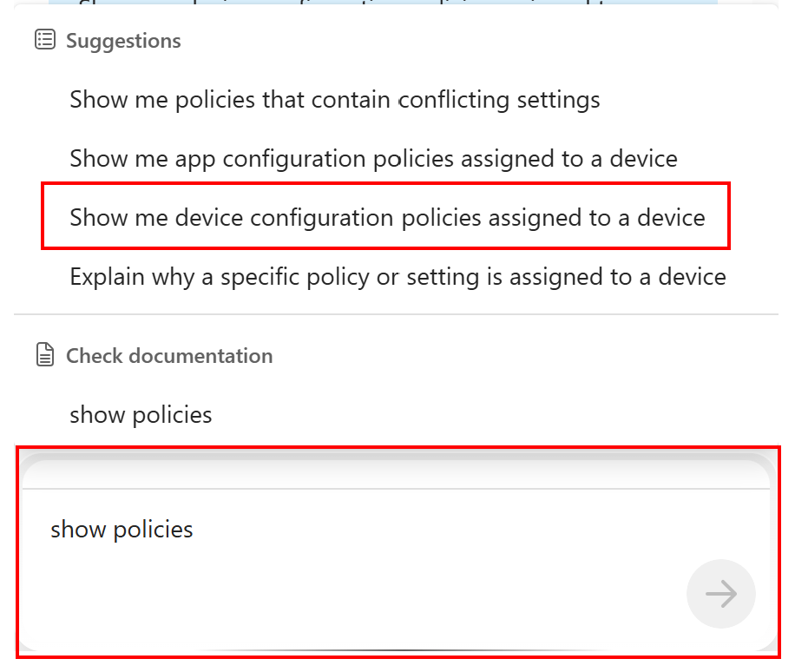This screenshot has width=795, height=672.
Task: Click the Check documentation section heading
Action: coord(169,356)
